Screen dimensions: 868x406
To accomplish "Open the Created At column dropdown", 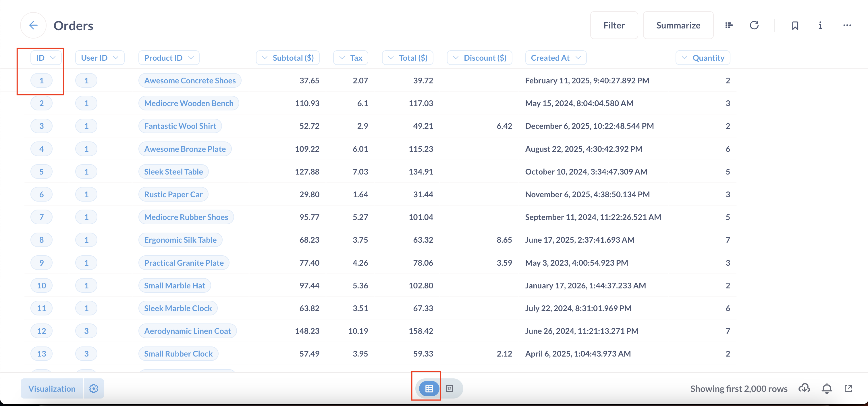I will point(555,57).
